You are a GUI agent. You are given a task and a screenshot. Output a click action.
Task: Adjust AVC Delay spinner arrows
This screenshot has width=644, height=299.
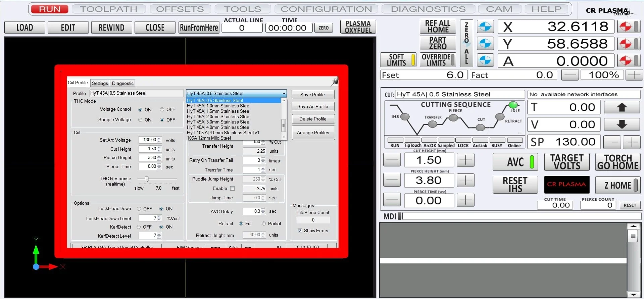tap(263, 211)
